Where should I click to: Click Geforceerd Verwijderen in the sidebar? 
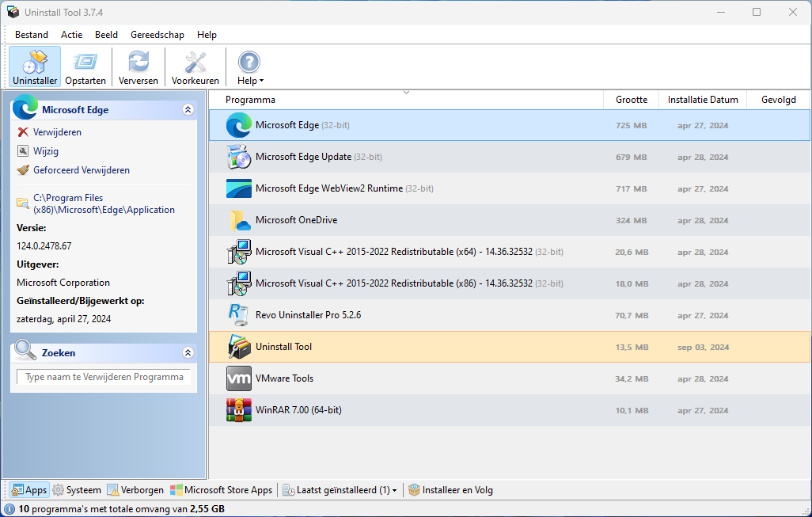[82, 170]
